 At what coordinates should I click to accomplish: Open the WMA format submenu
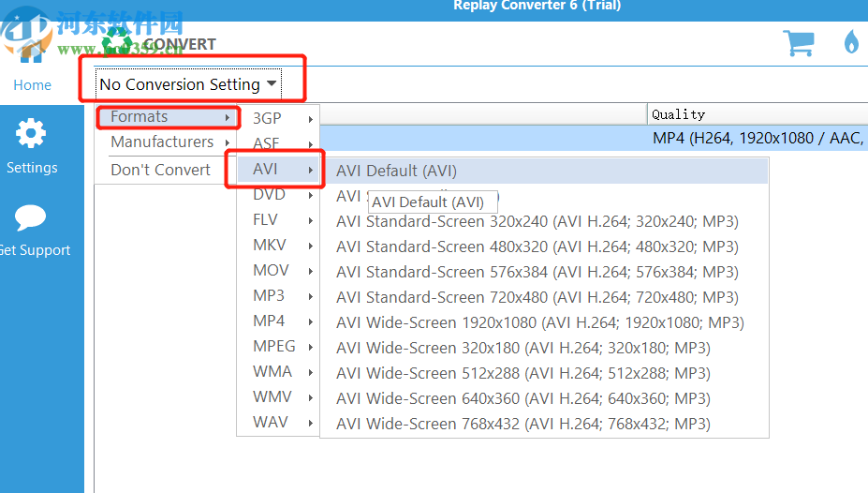278,372
